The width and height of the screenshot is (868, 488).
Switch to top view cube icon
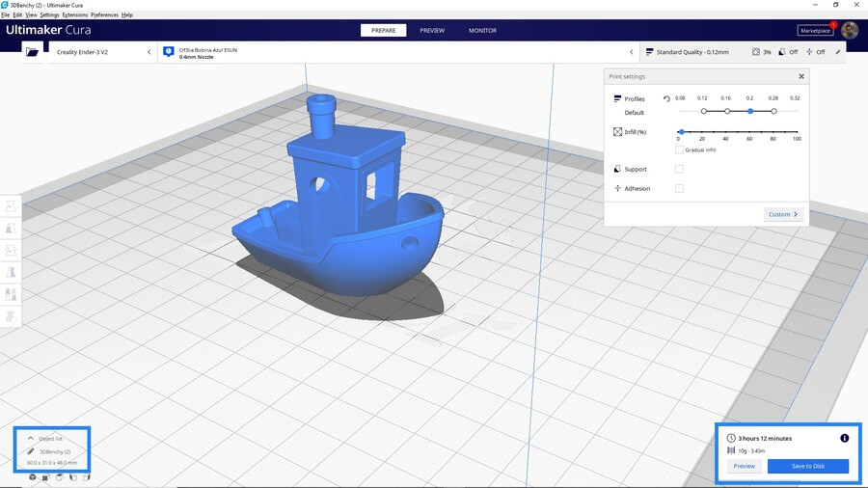click(59, 477)
